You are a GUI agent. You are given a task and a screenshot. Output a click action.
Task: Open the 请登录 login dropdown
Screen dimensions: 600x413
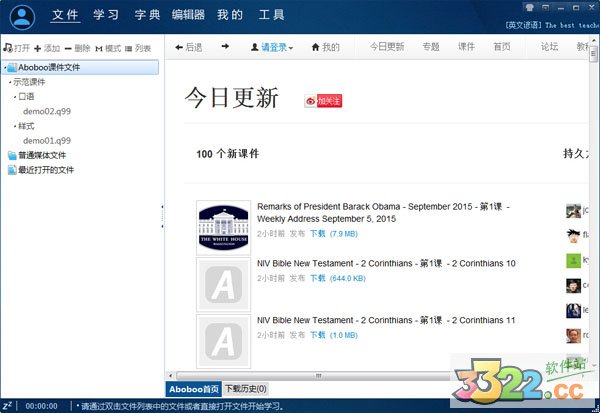point(272,47)
